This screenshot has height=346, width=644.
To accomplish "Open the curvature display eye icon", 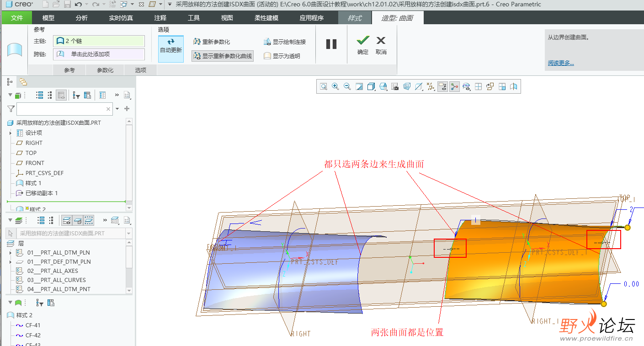I will coord(466,86).
